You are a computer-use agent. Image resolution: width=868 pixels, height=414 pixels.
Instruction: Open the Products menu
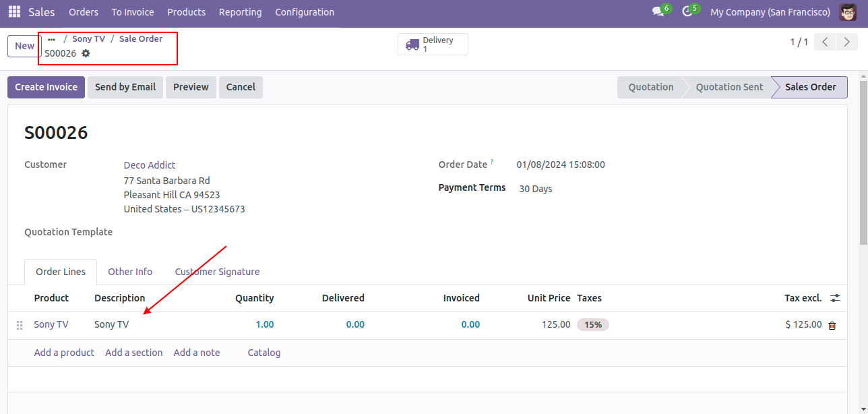187,12
